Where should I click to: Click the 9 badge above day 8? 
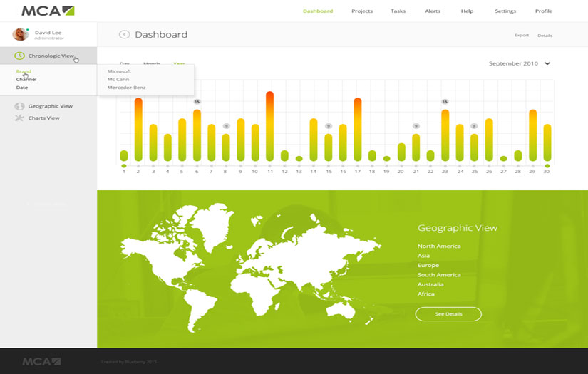coord(226,126)
